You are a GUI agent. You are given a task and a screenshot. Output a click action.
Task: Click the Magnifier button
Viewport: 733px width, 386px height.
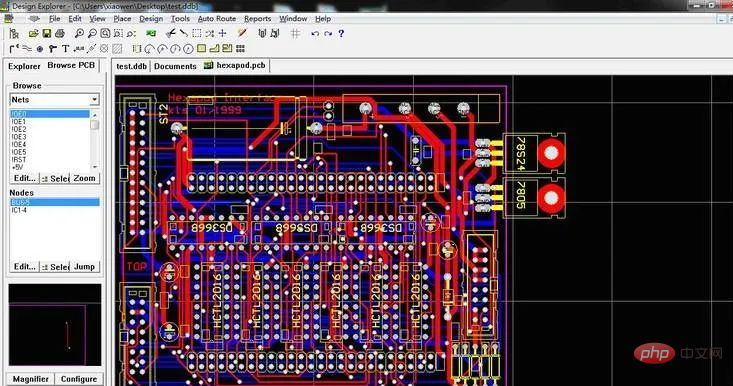pos(30,379)
